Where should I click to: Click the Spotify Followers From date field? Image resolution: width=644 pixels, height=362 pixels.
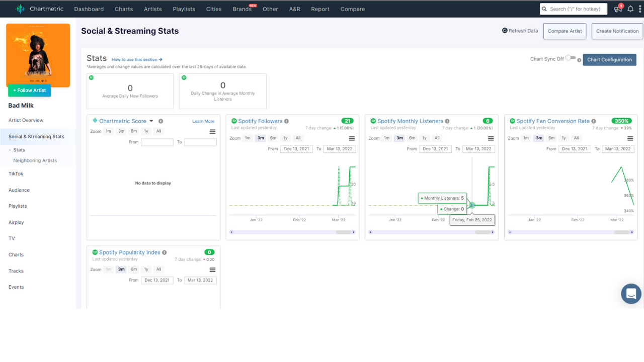[x=296, y=149]
